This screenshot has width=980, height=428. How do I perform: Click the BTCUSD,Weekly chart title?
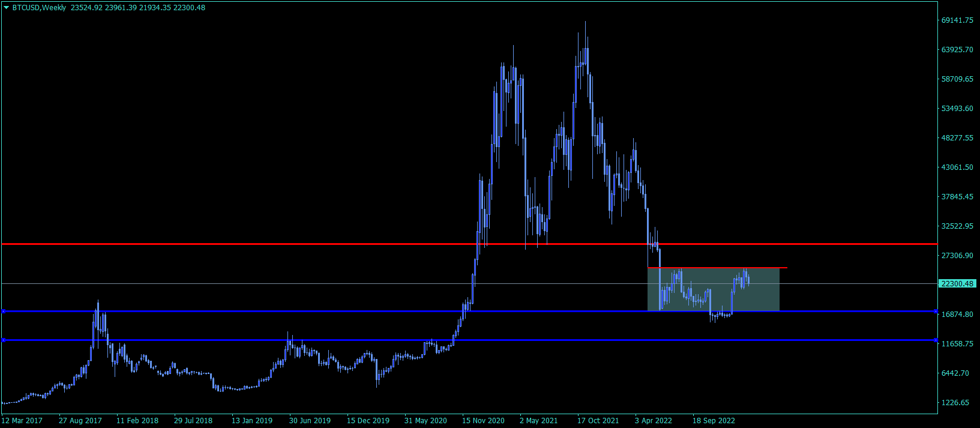point(39,8)
